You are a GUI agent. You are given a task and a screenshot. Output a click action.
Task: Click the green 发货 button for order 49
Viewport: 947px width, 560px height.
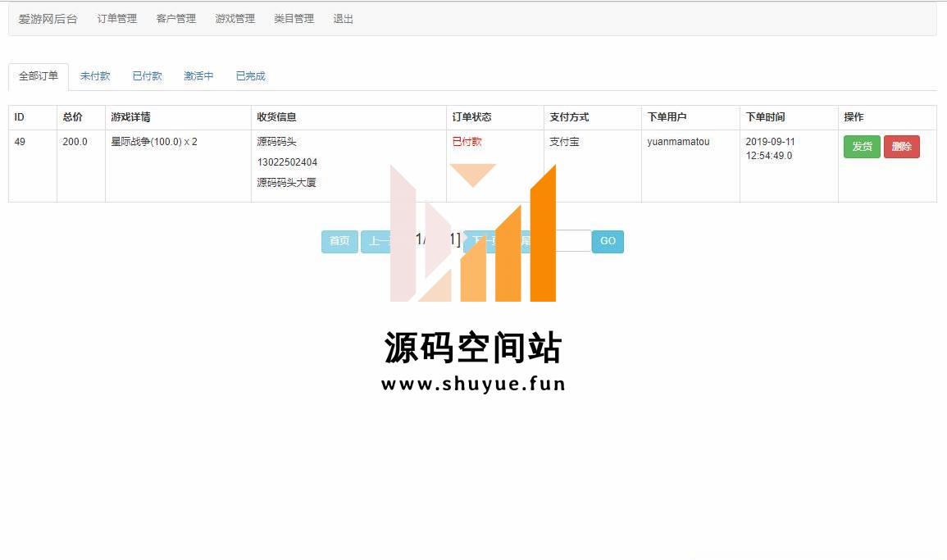click(x=862, y=146)
